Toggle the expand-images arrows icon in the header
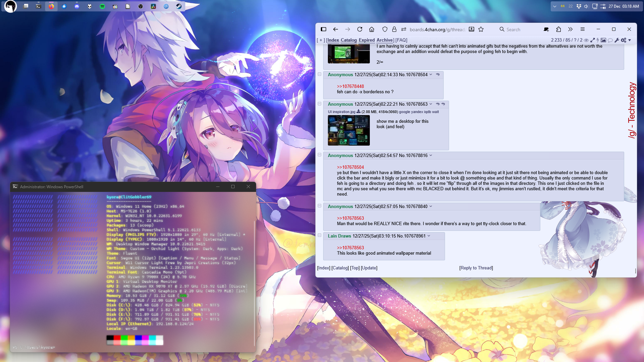644x362 pixels. point(592,40)
